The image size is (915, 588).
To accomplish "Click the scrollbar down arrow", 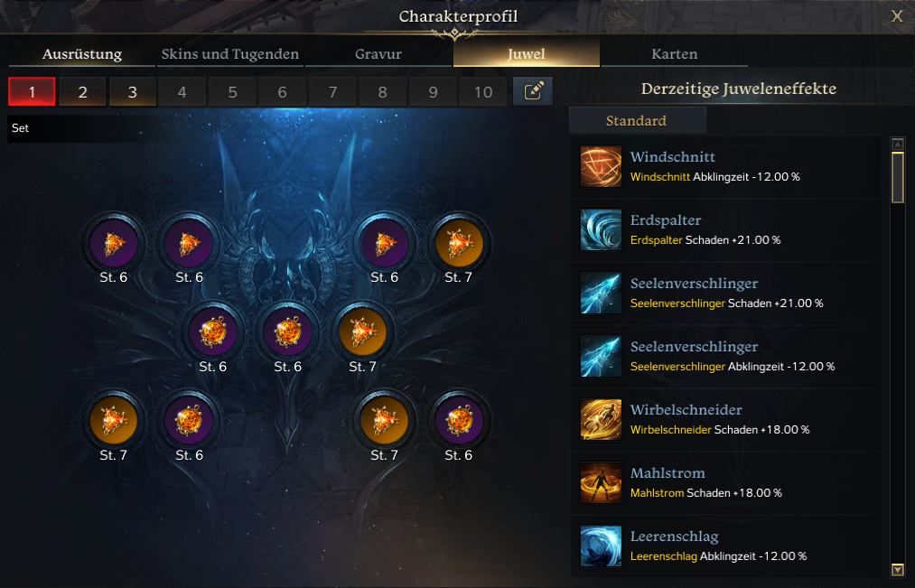I will point(898,569).
